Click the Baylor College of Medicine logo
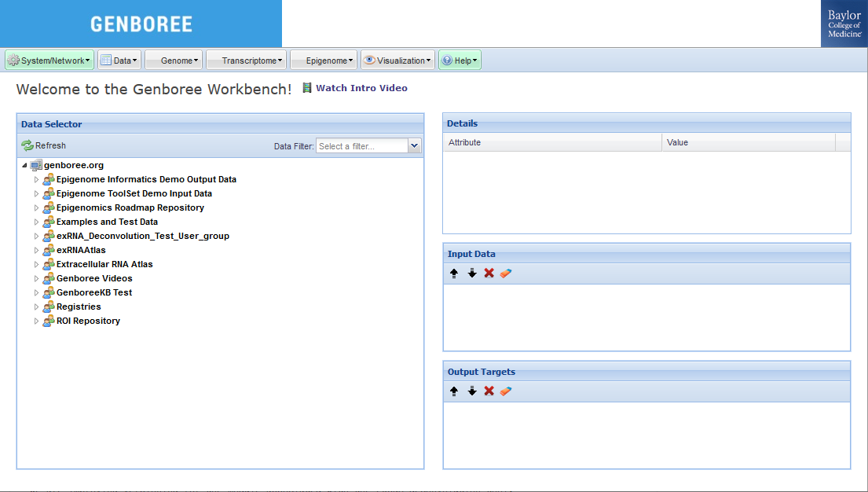This screenshot has height=492, width=868. pyautogui.click(x=844, y=24)
